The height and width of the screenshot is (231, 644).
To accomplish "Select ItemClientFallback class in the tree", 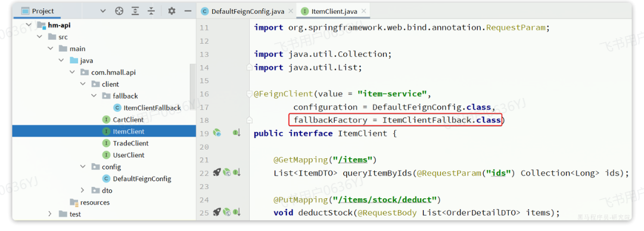I will coord(152,108).
